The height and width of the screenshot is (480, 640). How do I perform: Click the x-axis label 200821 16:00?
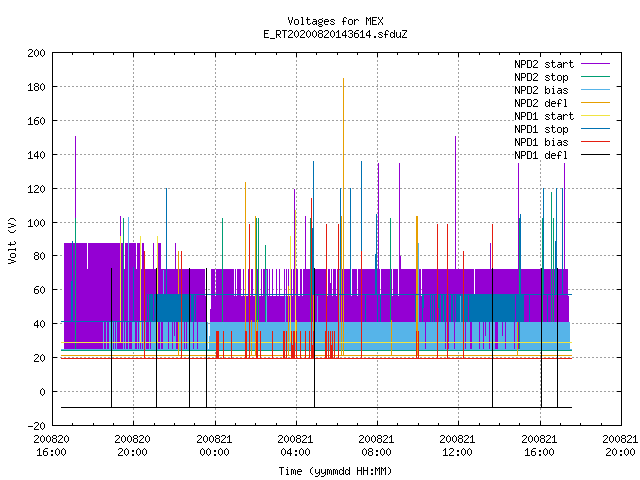click(x=539, y=446)
